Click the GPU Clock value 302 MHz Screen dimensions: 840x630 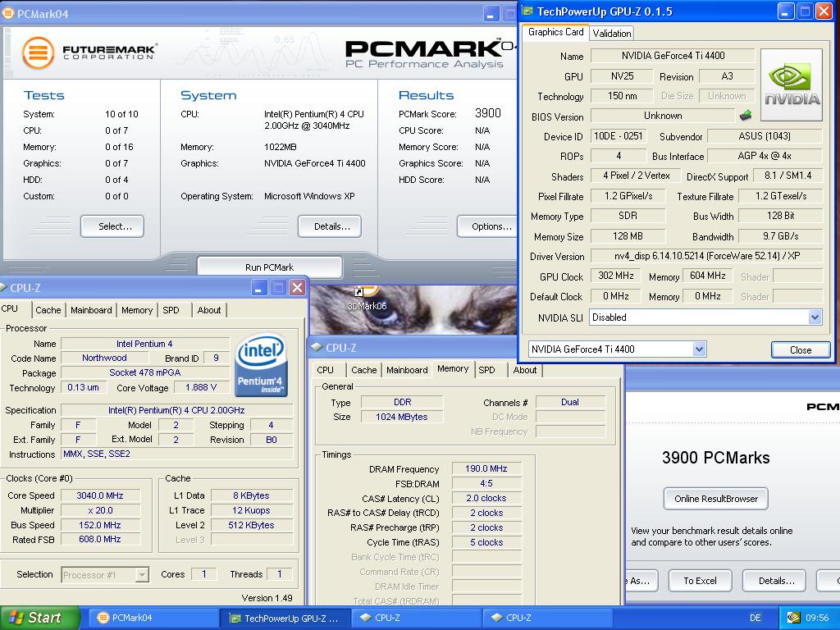click(x=616, y=276)
